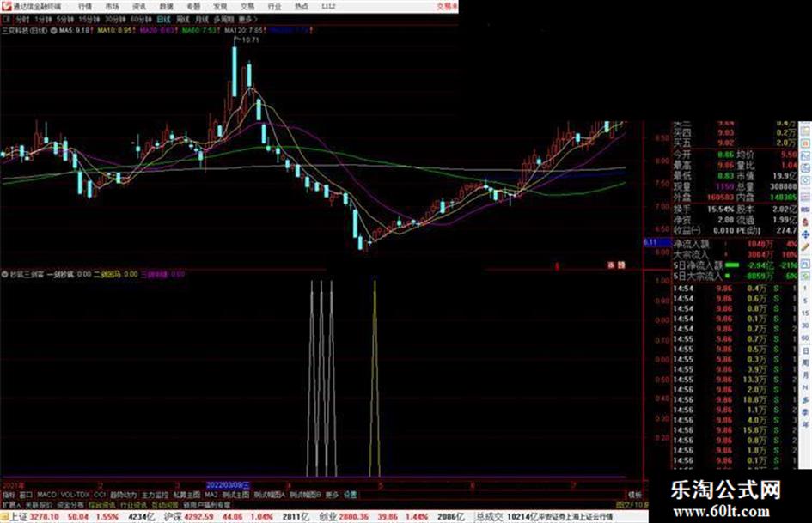Image resolution: width=812 pixels, height=523 pixels.
Task: Click the MA120: 7.85 value
Action: coord(244,31)
